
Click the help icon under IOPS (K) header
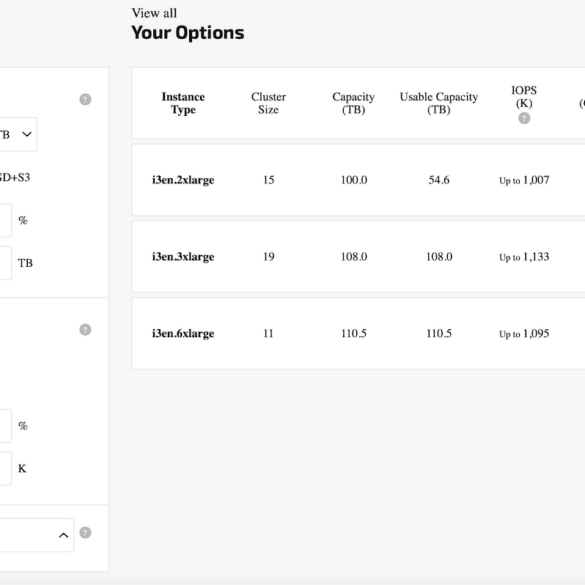[x=524, y=118]
